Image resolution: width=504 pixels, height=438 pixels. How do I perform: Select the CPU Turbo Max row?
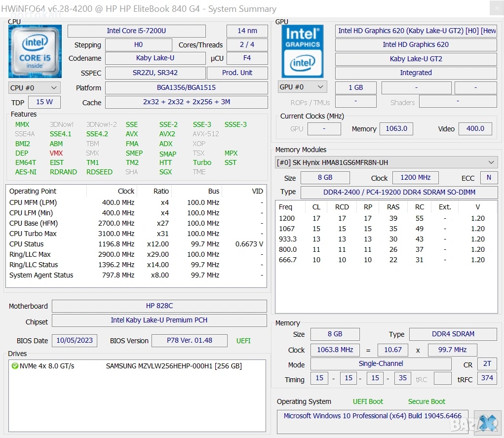click(33, 234)
